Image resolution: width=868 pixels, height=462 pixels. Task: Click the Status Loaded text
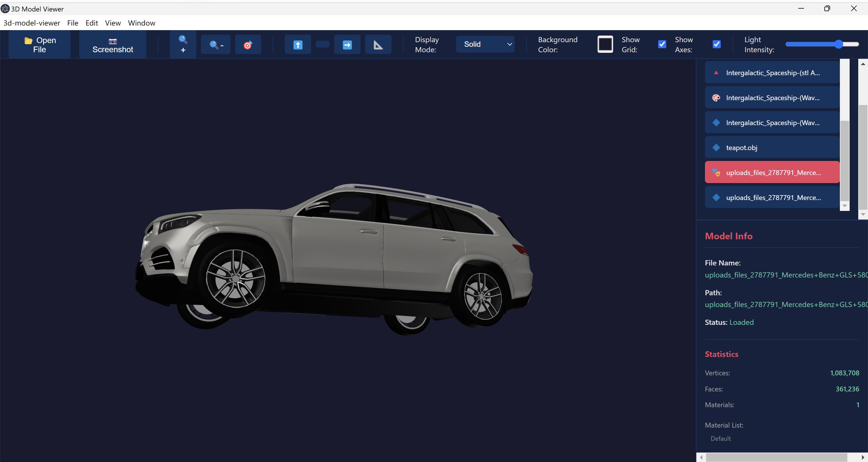741,322
